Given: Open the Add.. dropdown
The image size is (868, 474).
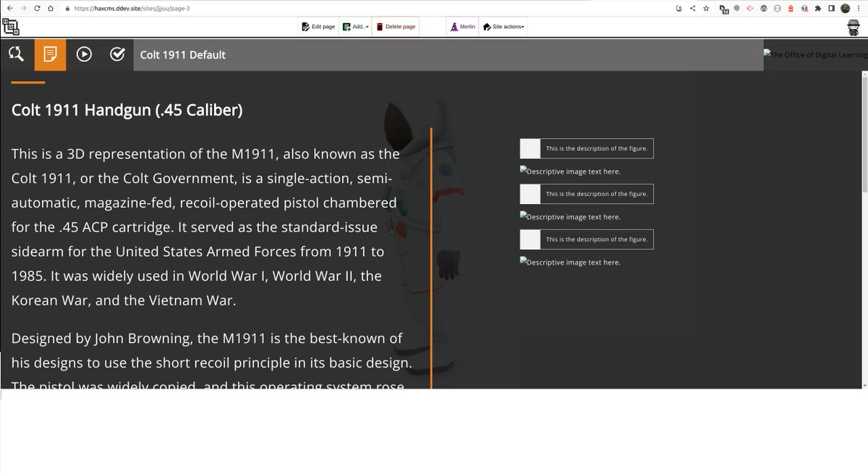Looking at the screenshot, I should [354, 27].
